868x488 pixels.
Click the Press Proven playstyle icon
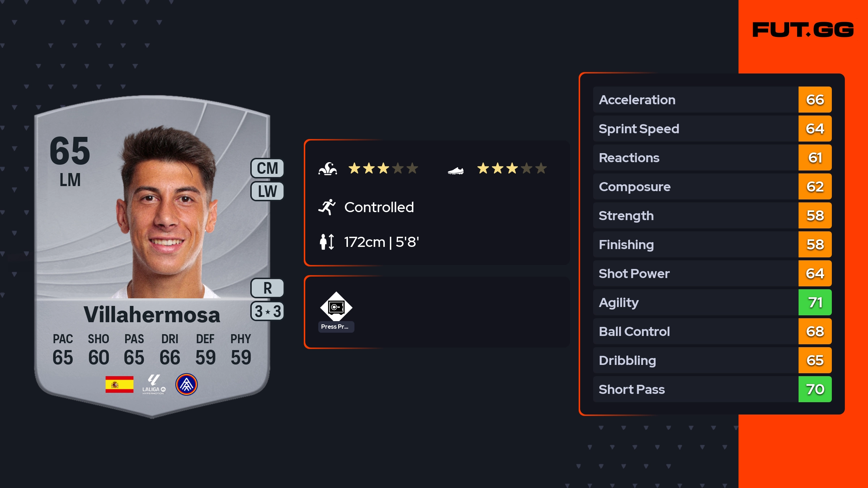click(336, 307)
